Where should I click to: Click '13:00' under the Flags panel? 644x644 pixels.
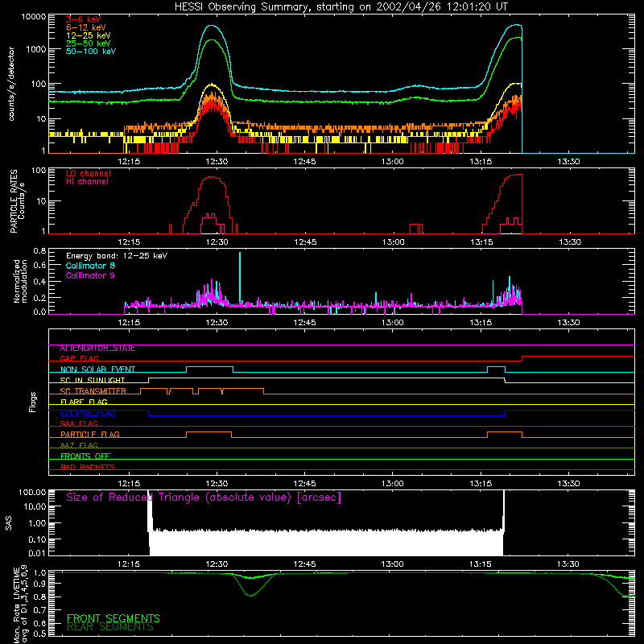pyautogui.click(x=393, y=484)
